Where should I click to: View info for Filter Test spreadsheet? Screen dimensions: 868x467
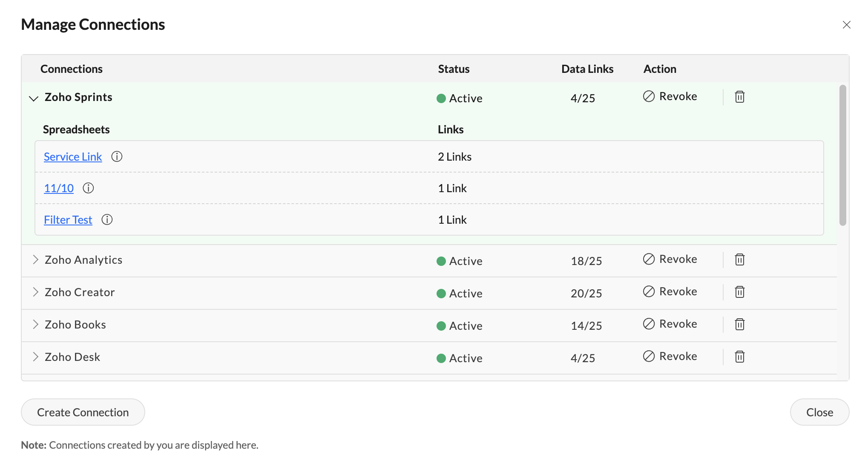click(107, 220)
